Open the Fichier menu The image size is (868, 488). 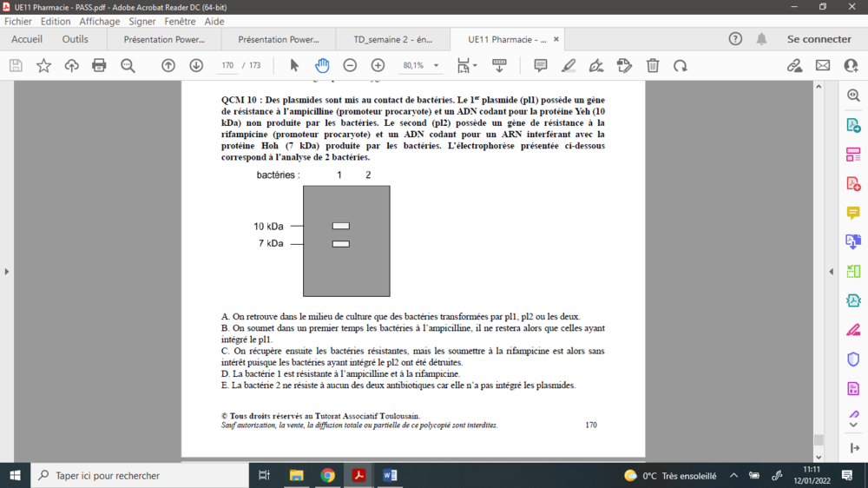tap(18, 21)
